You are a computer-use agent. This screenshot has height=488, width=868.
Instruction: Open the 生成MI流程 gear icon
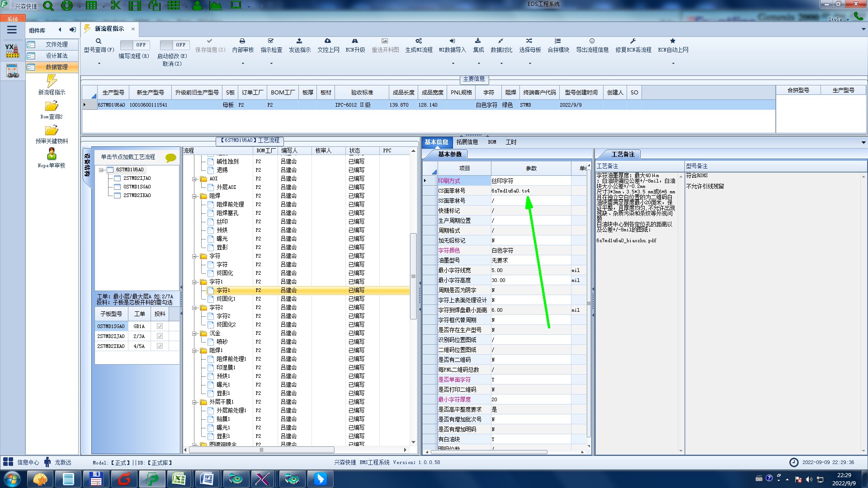419,41
